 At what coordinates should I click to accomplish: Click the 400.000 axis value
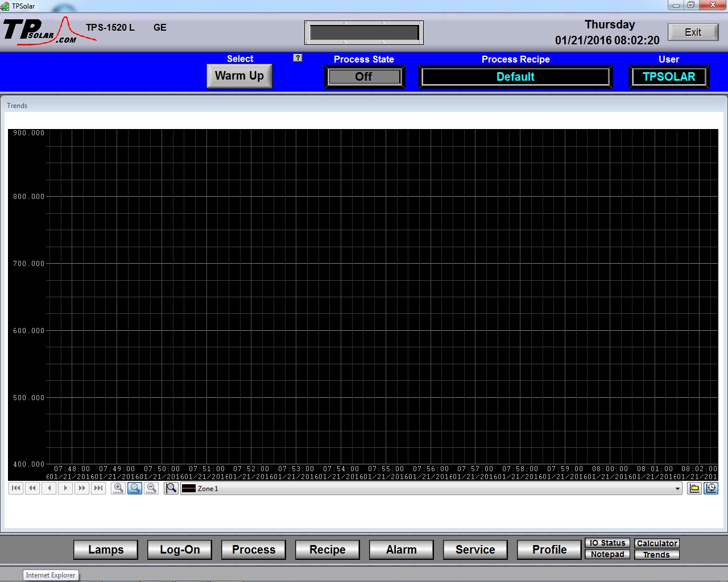tap(28, 464)
